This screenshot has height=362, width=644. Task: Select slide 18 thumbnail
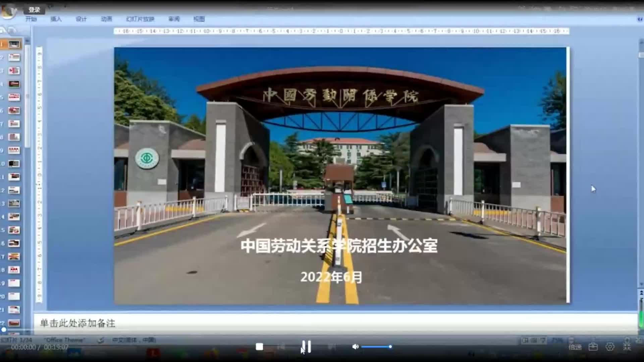pyautogui.click(x=14, y=270)
